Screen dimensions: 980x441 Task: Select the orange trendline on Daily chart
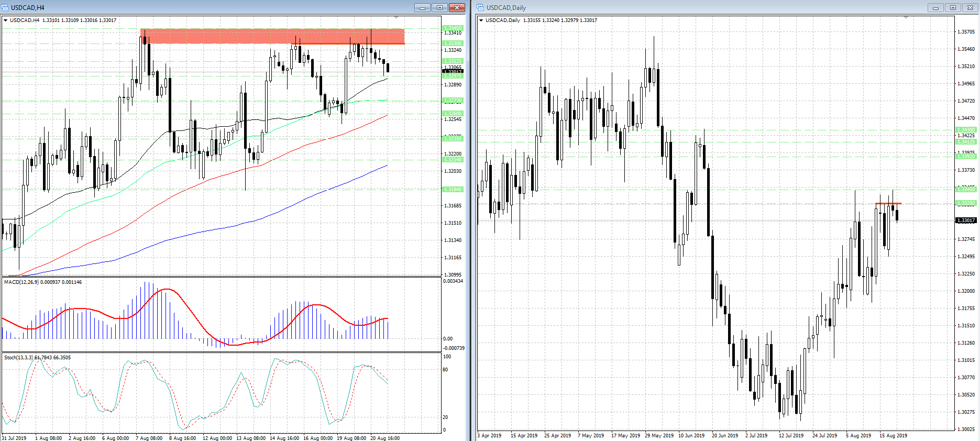coord(888,203)
